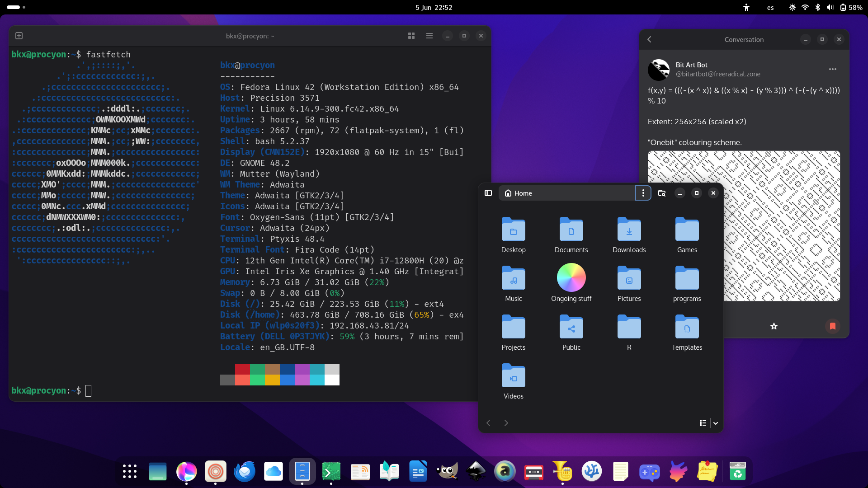The height and width of the screenshot is (488, 868).
Task: Open the cloud app in the dock
Action: (274, 471)
